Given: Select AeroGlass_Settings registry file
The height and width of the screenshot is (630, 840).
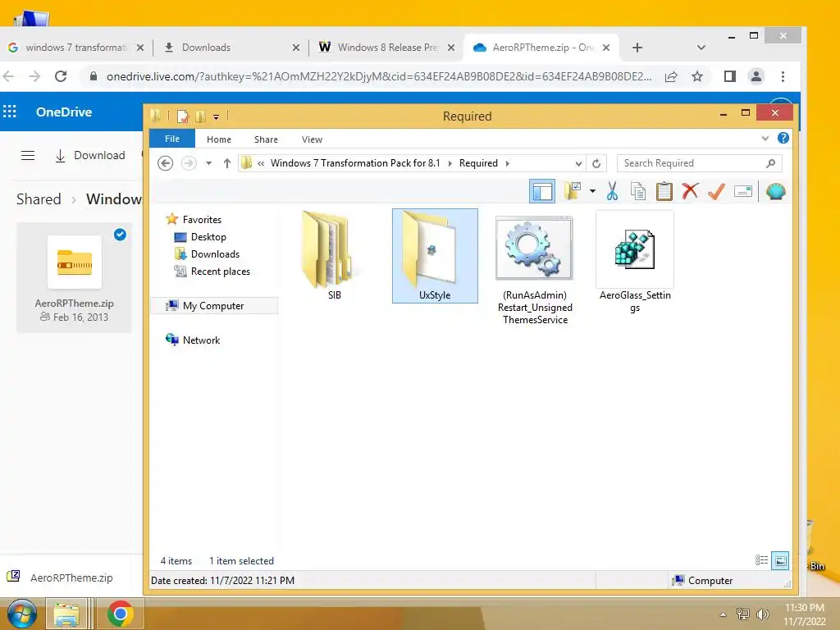Looking at the screenshot, I should point(635,262).
